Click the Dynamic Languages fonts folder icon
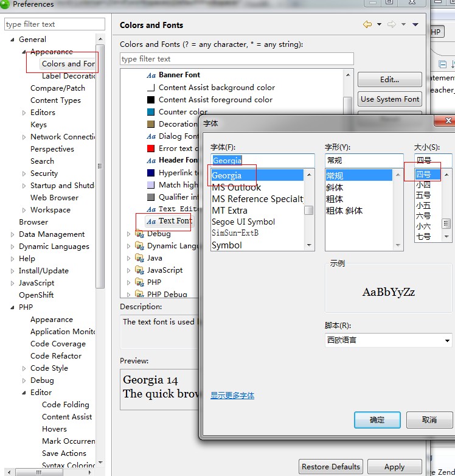 coord(139,246)
